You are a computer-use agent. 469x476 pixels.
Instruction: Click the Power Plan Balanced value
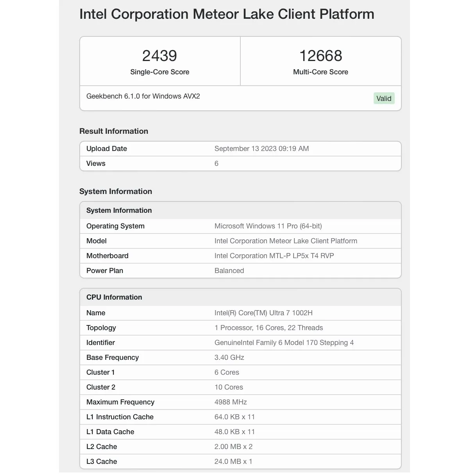tap(229, 271)
